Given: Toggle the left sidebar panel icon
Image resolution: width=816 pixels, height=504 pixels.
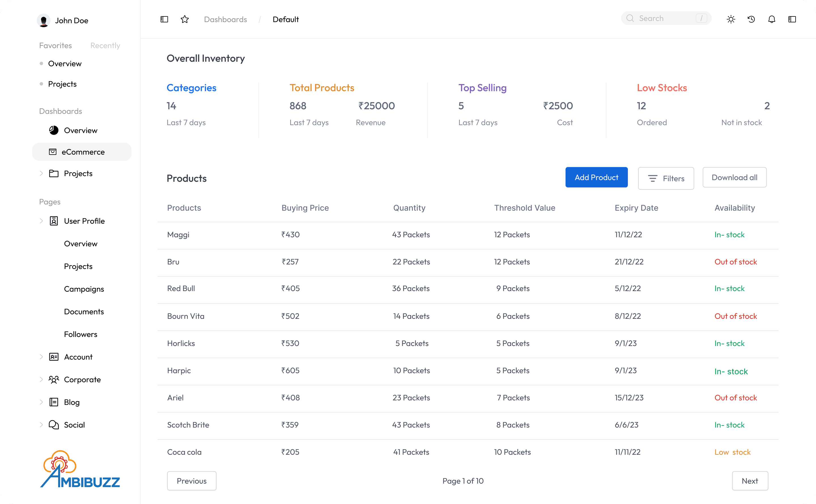Looking at the screenshot, I should [x=164, y=19].
